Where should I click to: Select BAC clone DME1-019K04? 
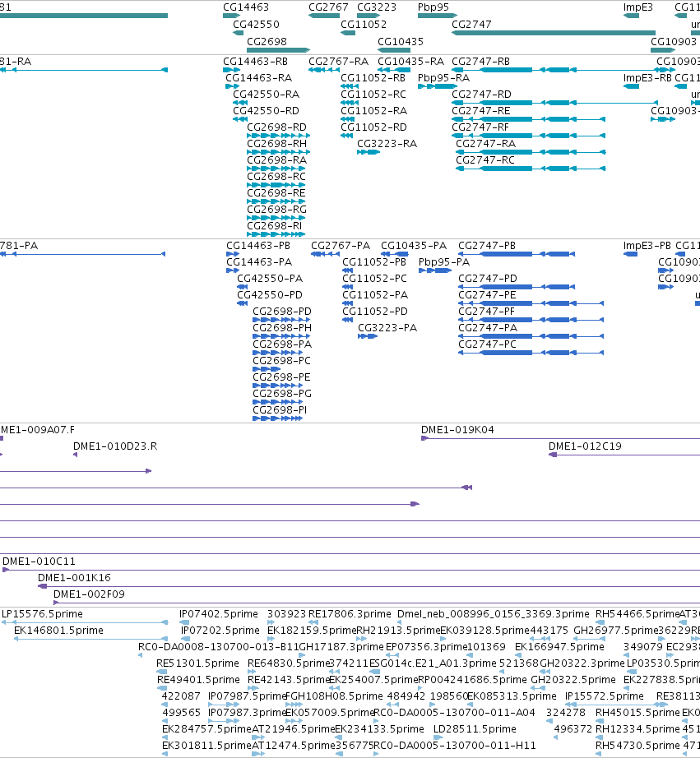coord(457,430)
